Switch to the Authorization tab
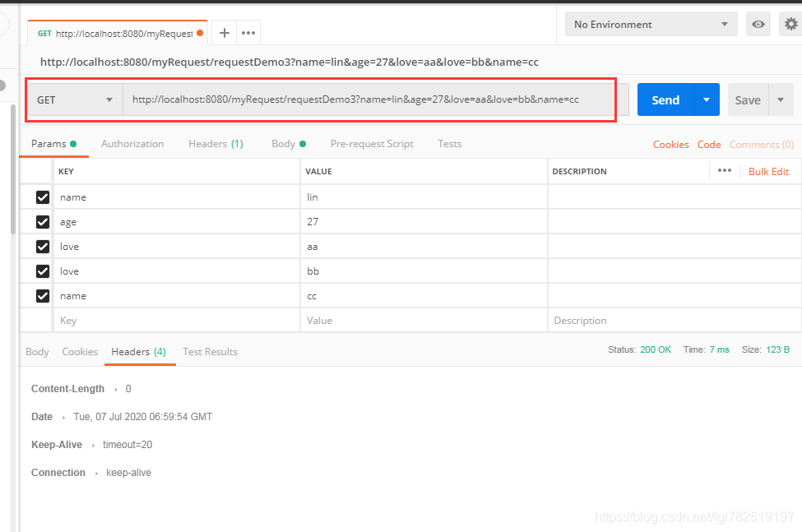 [x=132, y=143]
